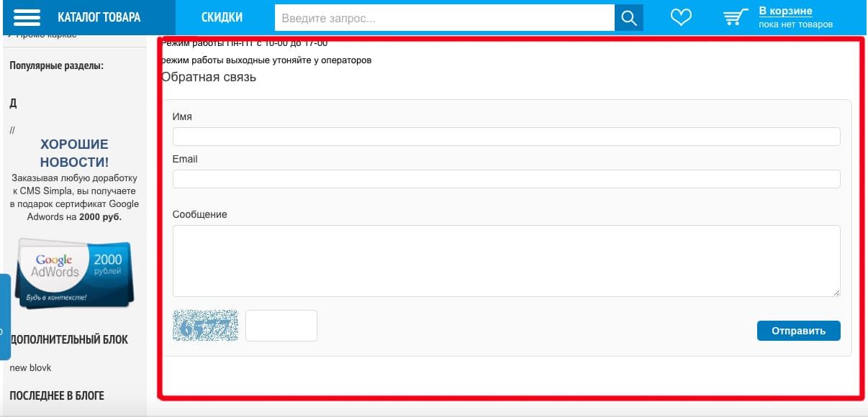Click the ПОСЛЕДНЕЕ В БЛОГЕ heading
Screen dimensions: 868x417
coord(57,395)
